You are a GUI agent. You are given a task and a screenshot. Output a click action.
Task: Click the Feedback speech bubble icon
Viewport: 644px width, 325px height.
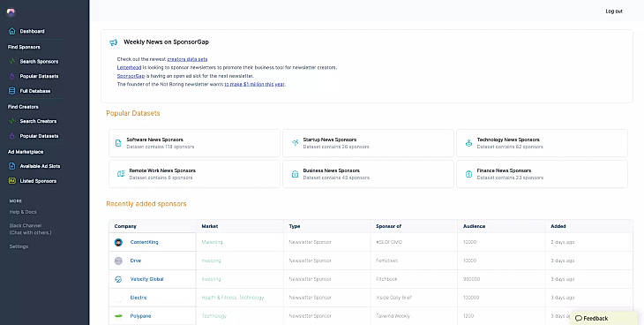click(579, 319)
